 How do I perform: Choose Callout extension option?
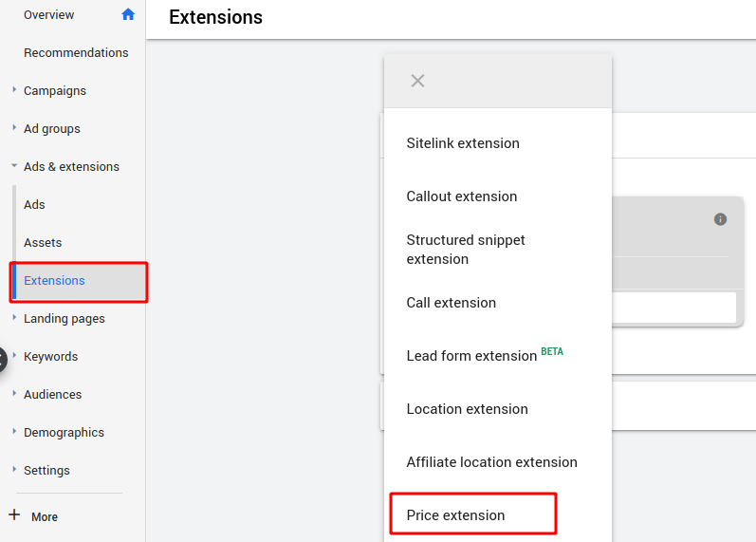pos(462,196)
